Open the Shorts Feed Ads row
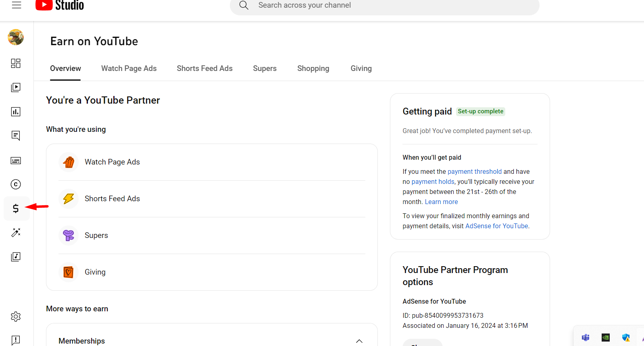 tap(212, 199)
